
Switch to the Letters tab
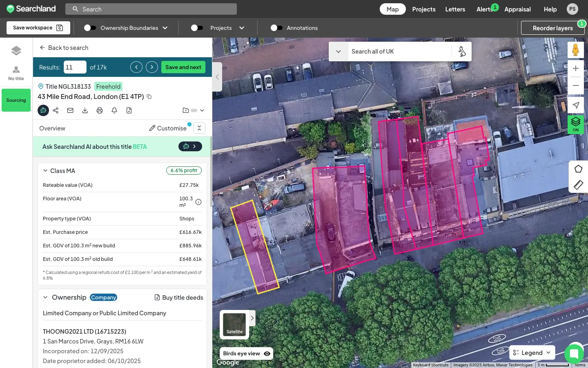[x=455, y=9]
